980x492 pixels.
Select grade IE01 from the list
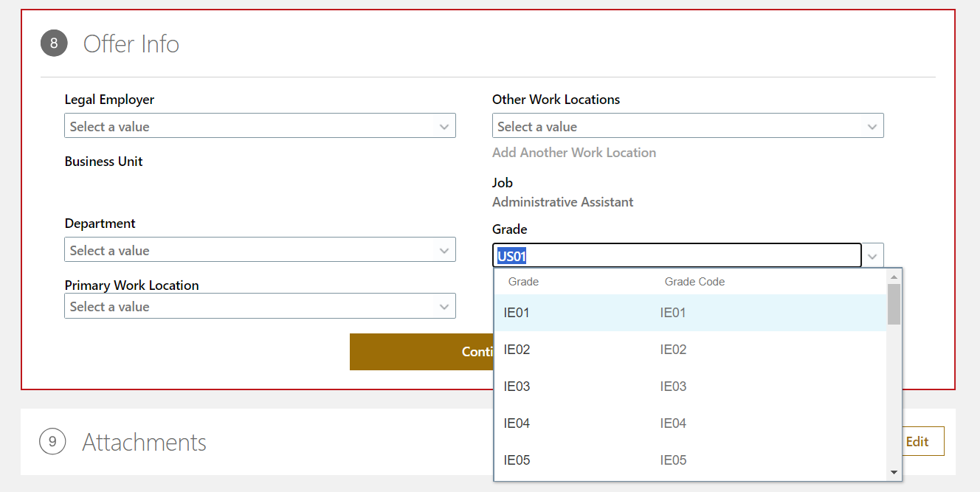point(690,313)
